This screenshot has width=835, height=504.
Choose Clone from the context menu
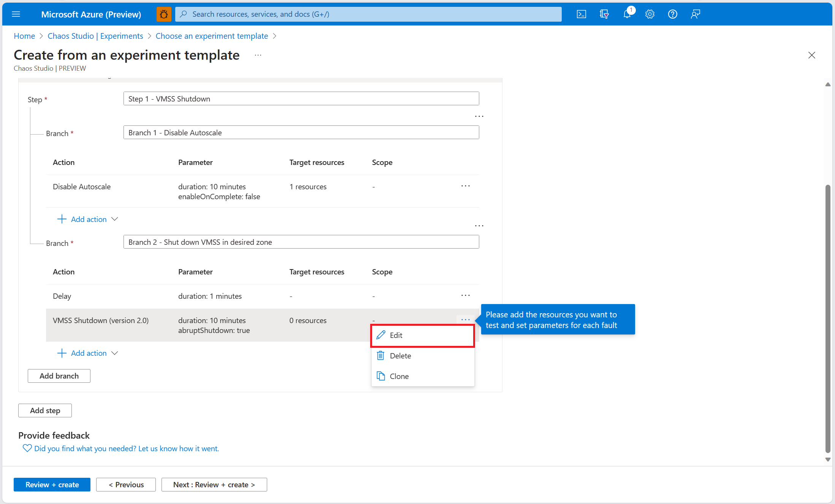pos(399,376)
